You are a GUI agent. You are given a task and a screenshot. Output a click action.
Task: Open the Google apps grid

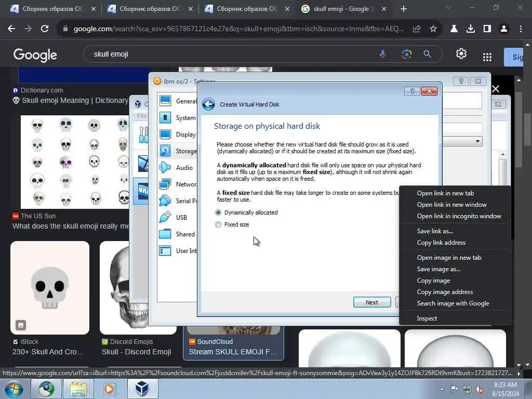pyautogui.click(x=487, y=57)
